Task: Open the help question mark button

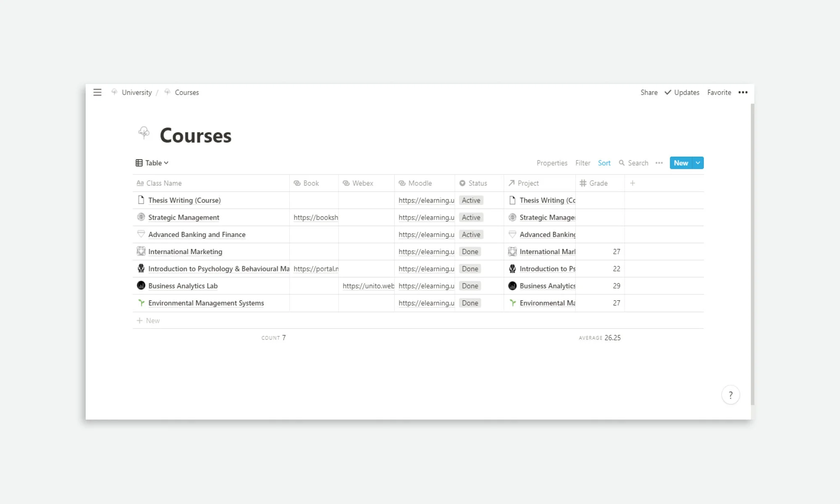Action: (x=730, y=395)
